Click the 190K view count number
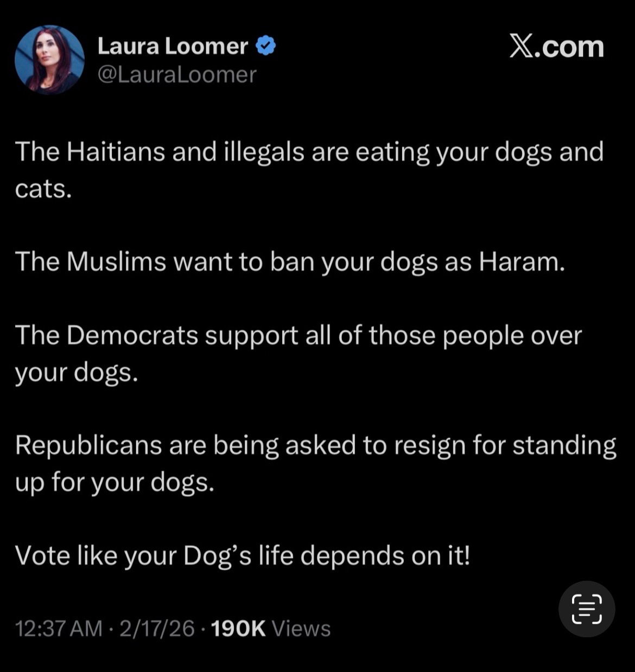 238,629
